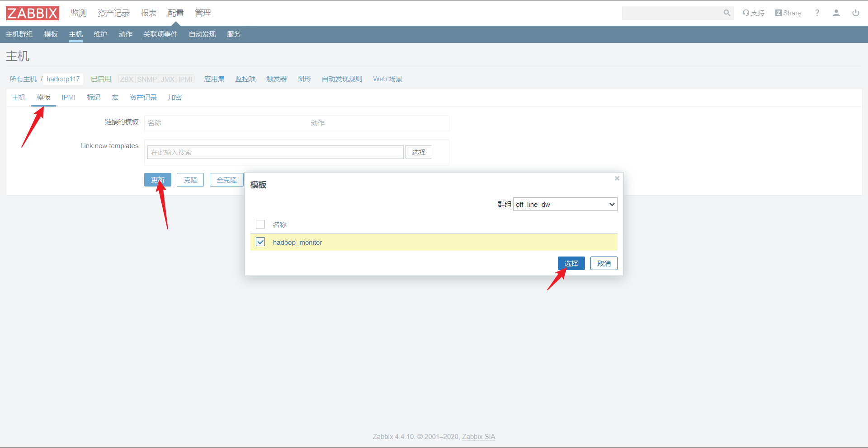Go to 主机群组 submenu
868x448 pixels.
(19, 34)
